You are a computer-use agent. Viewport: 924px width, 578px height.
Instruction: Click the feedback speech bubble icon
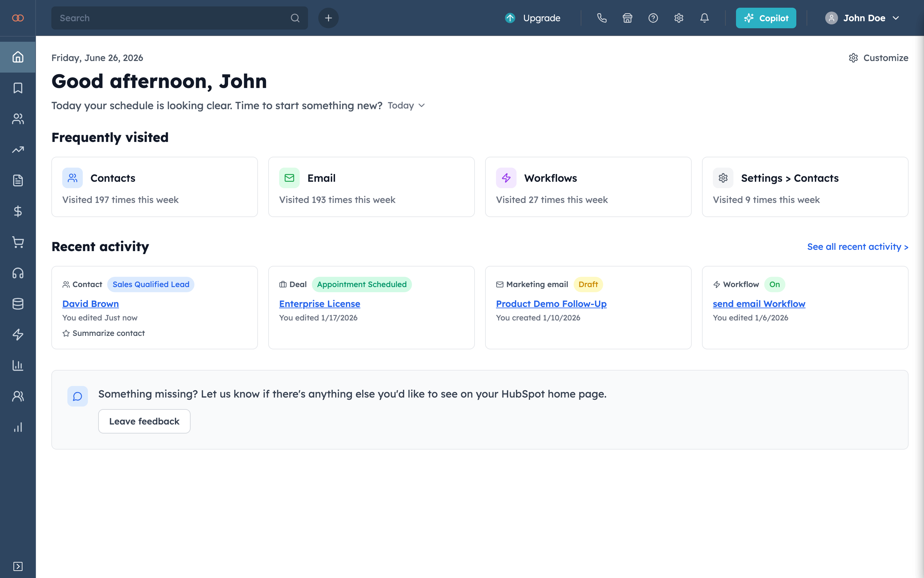78,396
